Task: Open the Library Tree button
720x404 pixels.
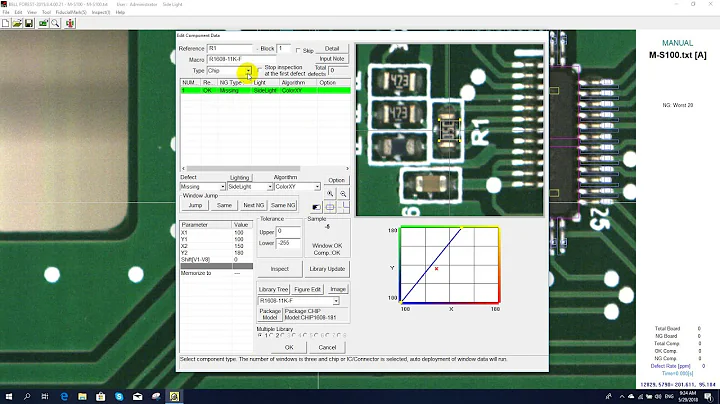Action: click(x=273, y=289)
